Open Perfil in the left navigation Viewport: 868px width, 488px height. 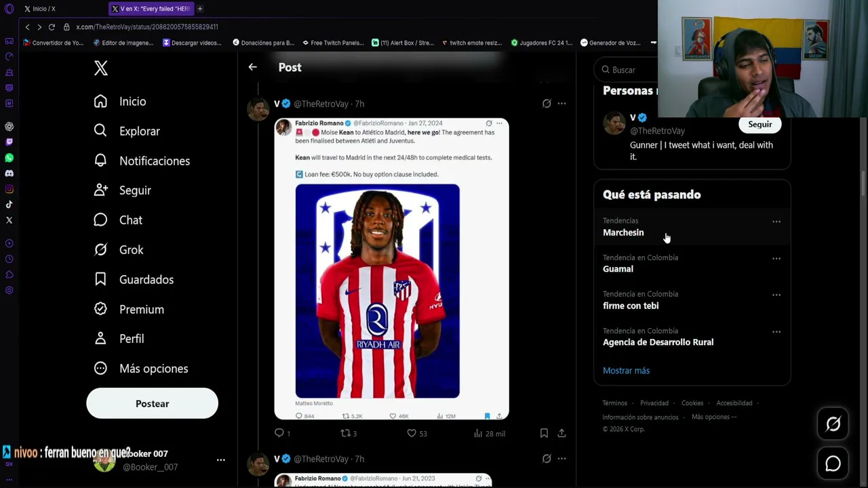(119, 339)
